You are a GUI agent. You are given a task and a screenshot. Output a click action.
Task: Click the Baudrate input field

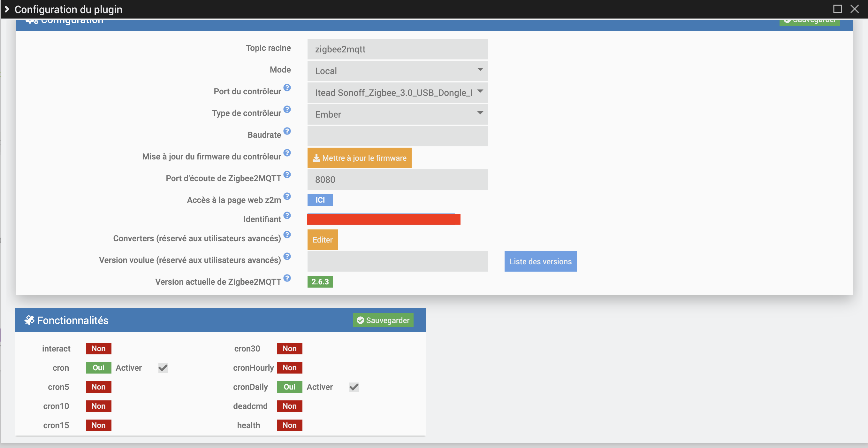397,136
